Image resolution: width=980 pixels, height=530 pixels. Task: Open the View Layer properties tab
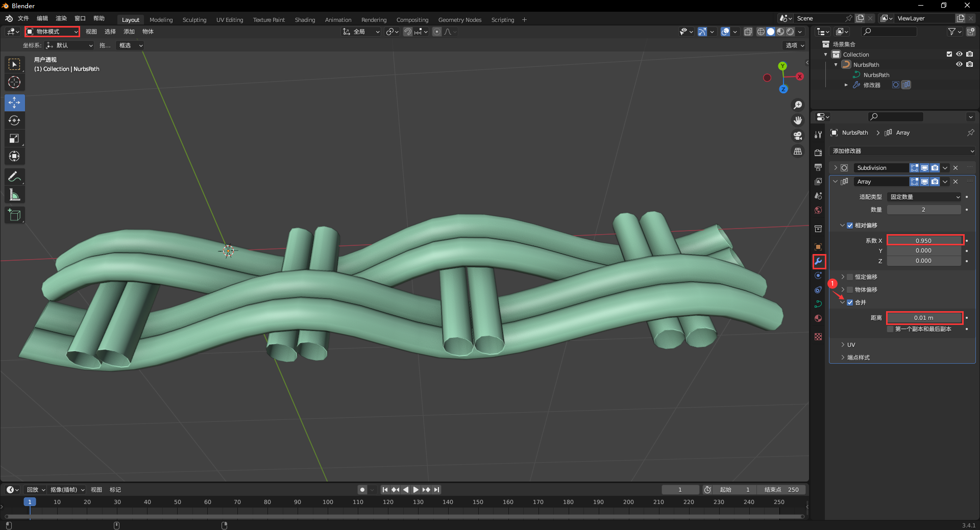coord(818,181)
